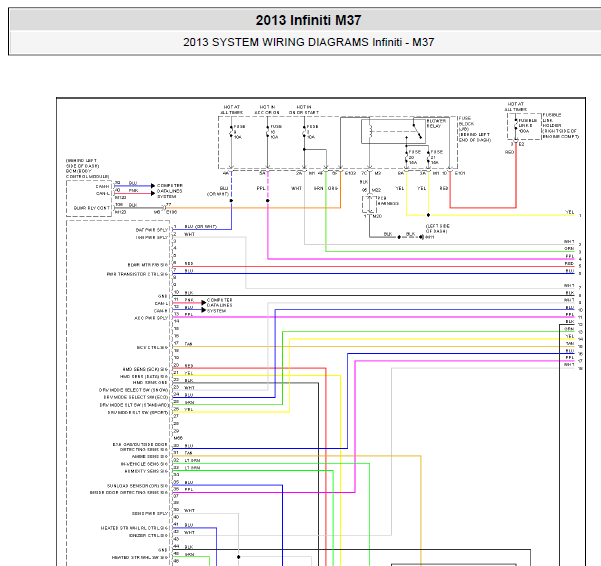601x566 pixels.
Task: Click 'HOT AT ALL TIMES' above fusible link
Action: 516,107
